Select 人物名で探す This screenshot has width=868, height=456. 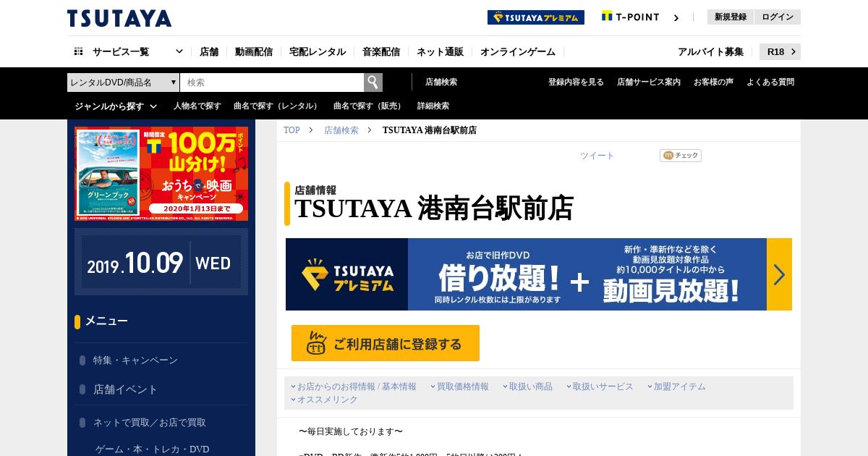tap(197, 106)
